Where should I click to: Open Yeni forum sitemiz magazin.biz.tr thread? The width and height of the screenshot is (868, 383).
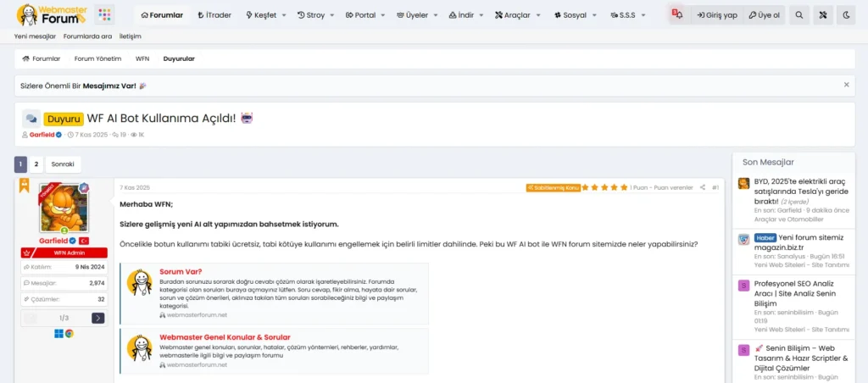(x=798, y=241)
